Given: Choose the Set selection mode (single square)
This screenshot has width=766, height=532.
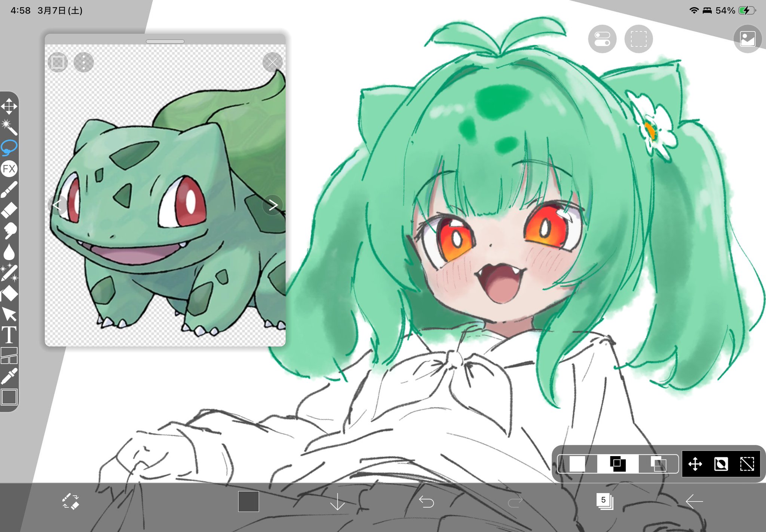Looking at the screenshot, I should pyautogui.click(x=577, y=464).
